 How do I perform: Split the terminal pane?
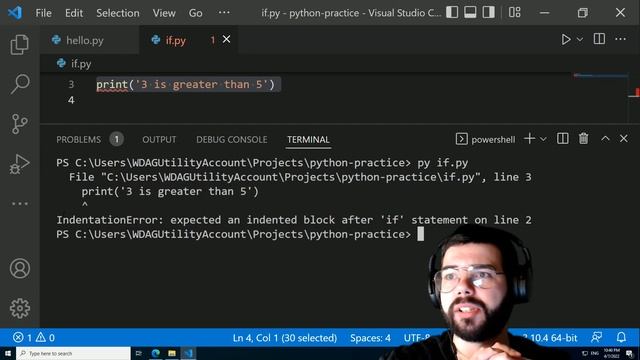(x=562, y=139)
